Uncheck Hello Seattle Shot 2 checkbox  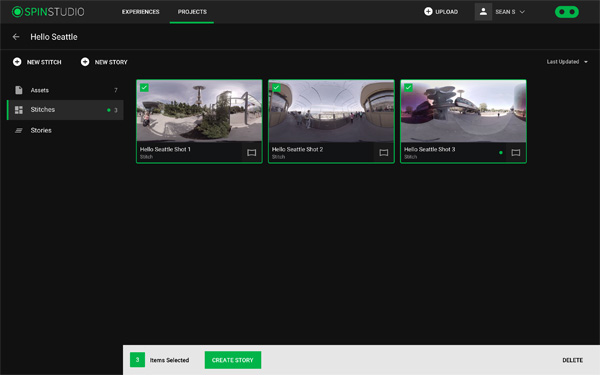tap(276, 88)
